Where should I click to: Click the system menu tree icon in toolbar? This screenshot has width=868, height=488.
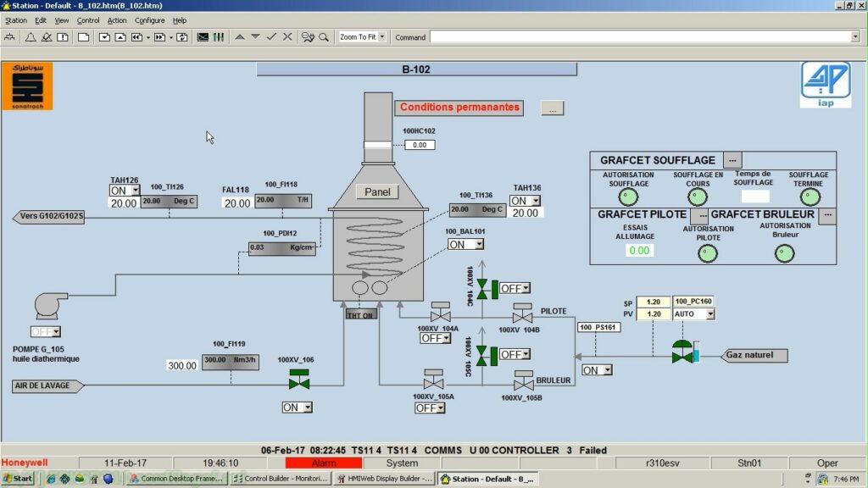[x=11, y=37]
